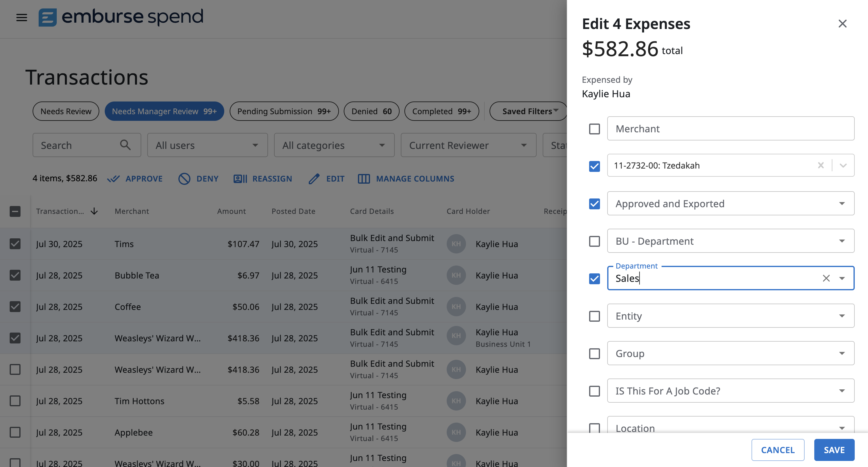The image size is (868, 467).
Task: Expand the BU - Department dropdown
Action: pyautogui.click(x=842, y=241)
